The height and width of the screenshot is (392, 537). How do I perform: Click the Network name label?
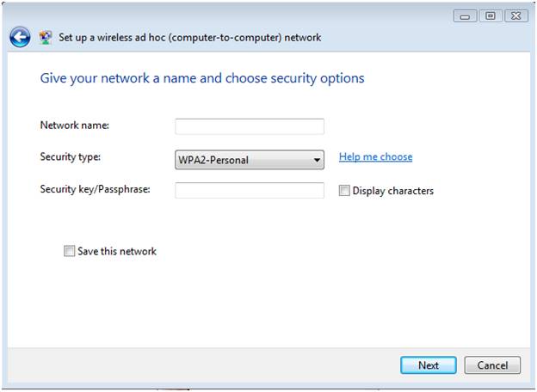coord(74,126)
